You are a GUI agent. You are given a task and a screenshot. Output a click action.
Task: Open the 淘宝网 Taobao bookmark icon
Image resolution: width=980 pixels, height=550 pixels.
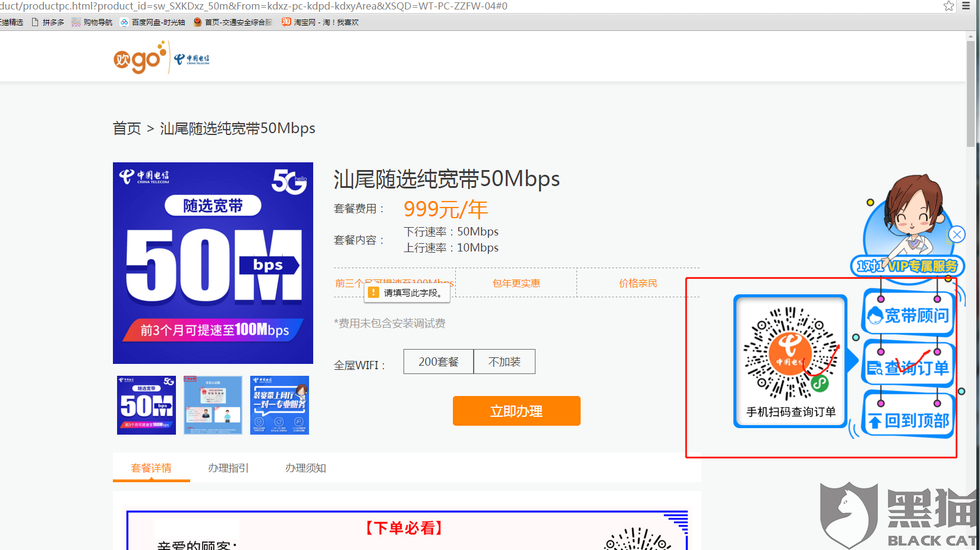[x=286, y=22]
